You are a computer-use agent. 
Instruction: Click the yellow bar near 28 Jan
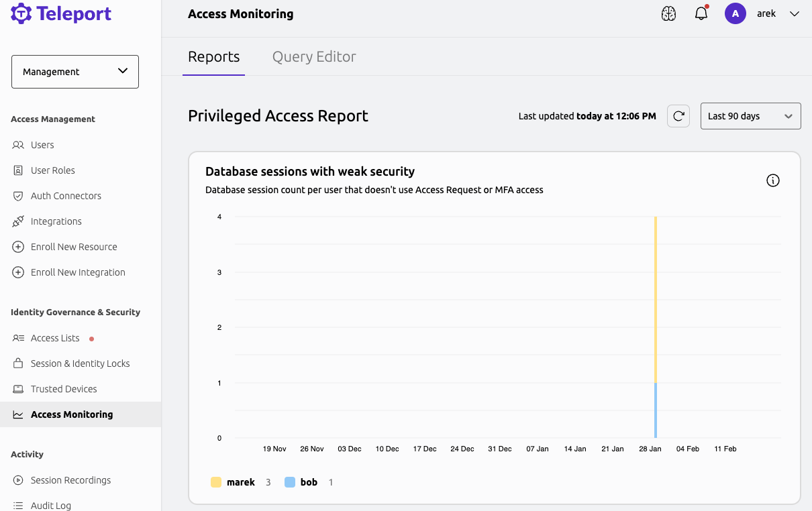click(656, 295)
